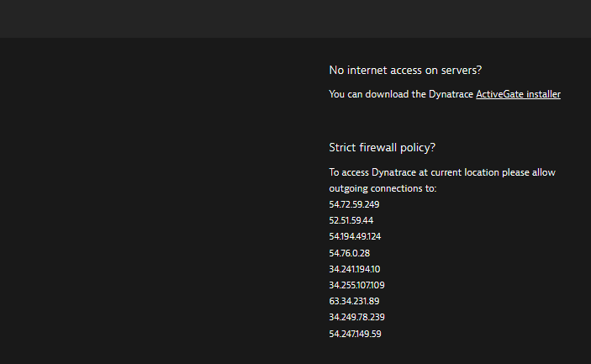This screenshot has width=591, height=364.
Task: Pick the IP address 34.241.194.10
Action: [x=354, y=269]
